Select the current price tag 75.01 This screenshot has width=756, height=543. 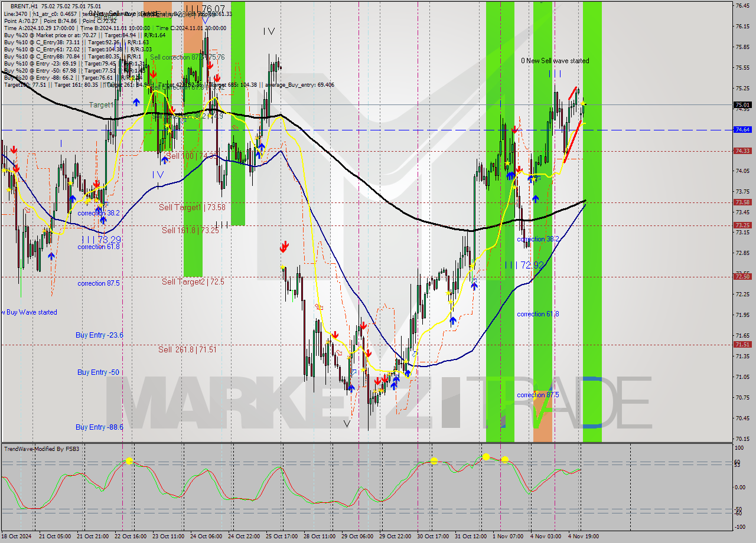click(x=742, y=105)
